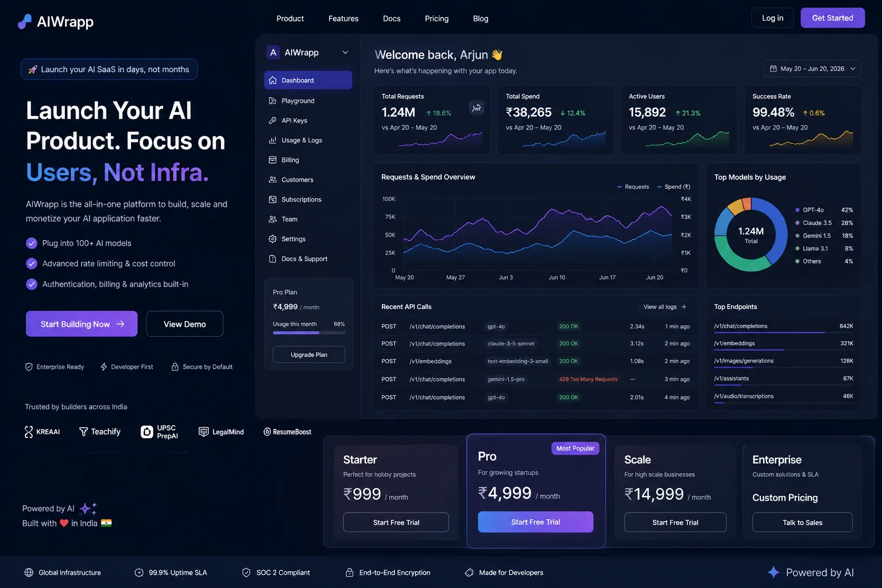The image size is (882, 588).
Task: Click the View Demo button
Action: point(185,324)
